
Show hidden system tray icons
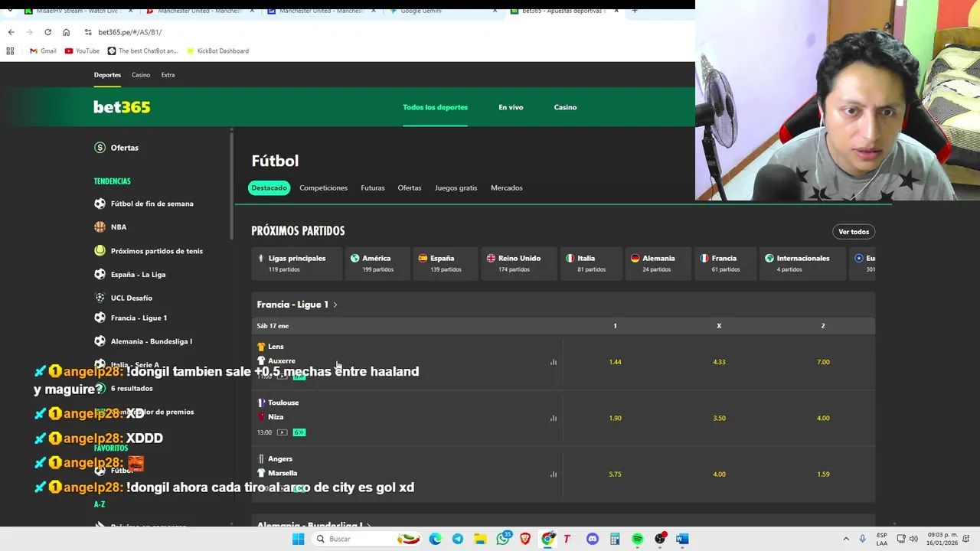(x=846, y=539)
